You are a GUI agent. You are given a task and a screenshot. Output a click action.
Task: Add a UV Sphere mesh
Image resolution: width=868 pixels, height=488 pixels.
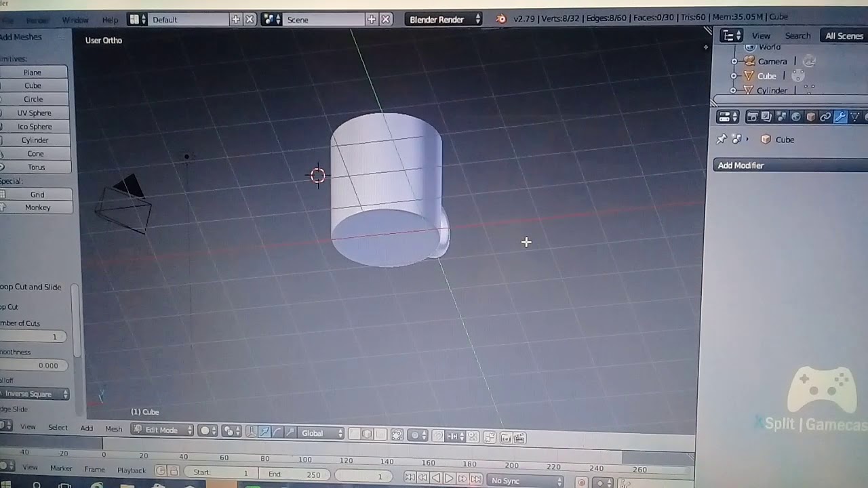pos(34,113)
